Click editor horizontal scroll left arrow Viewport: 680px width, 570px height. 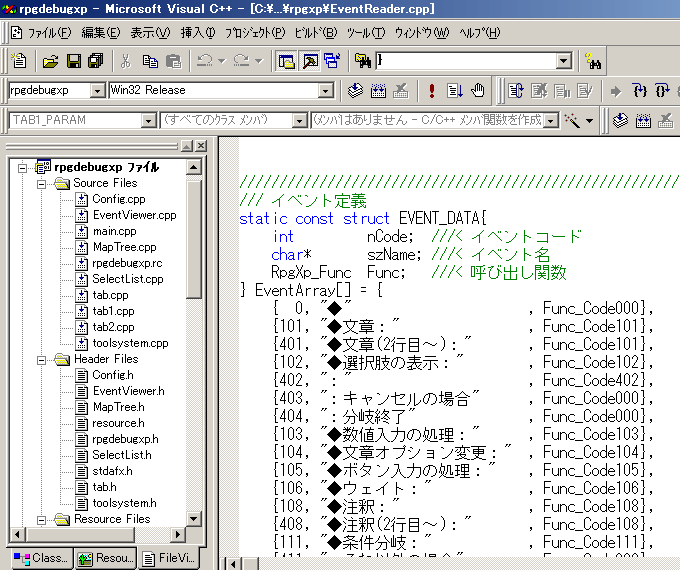[234, 564]
